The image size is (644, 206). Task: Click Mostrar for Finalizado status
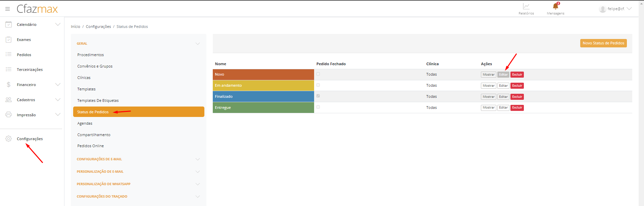click(x=489, y=97)
